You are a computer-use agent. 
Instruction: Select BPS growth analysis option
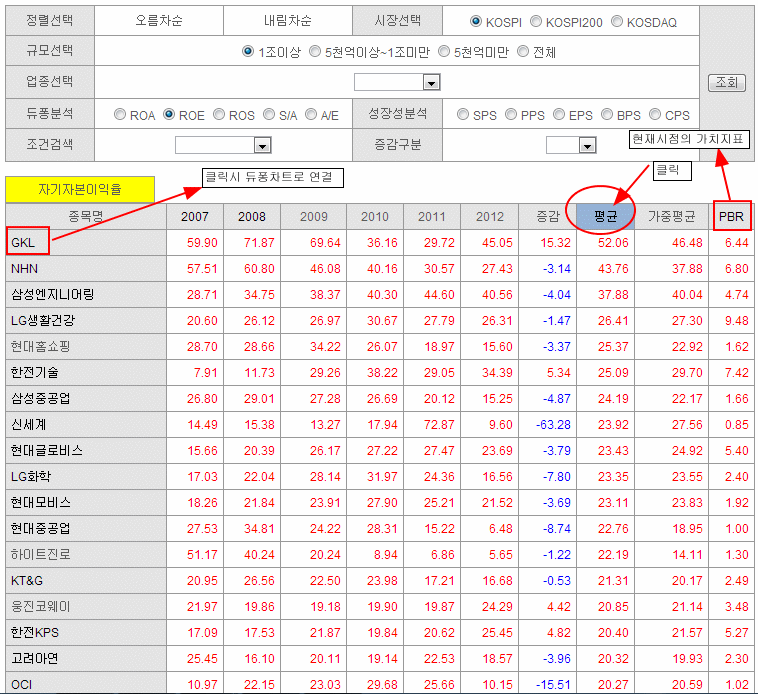pos(607,114)
